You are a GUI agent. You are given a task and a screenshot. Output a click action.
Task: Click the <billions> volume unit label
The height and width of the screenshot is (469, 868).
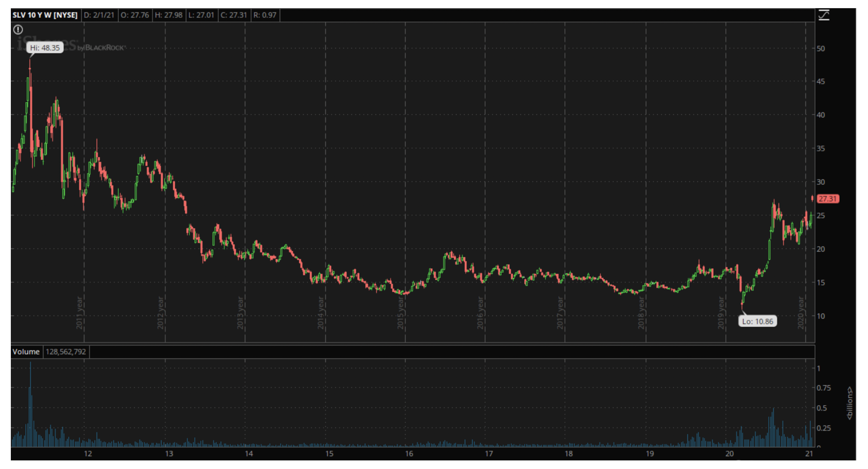pyautogui.click(x=849, y=403)
